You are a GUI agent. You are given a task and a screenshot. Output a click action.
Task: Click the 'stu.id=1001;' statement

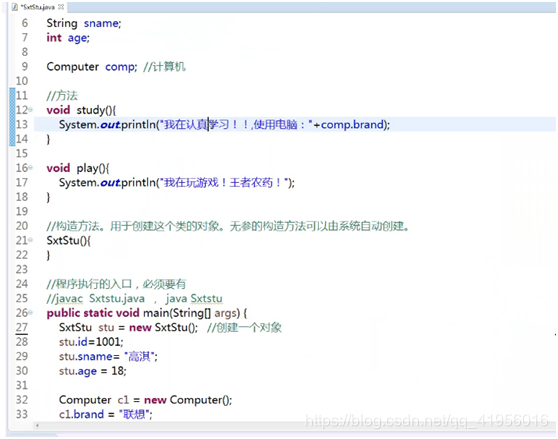pyautogui.click(x=91, y=342)
